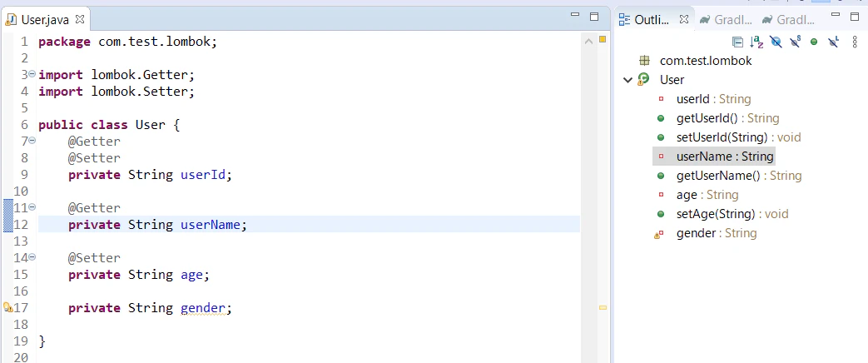This screenshot has height=363, width=868.
Task: Click the private field icon beside age
Action: 661,195
